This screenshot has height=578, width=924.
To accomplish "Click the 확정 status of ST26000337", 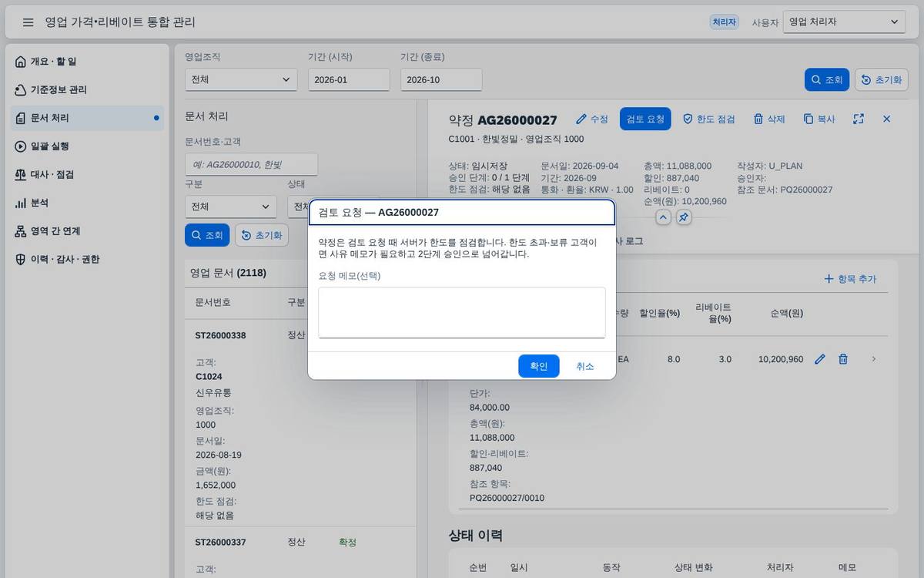I will coord(347,543).
